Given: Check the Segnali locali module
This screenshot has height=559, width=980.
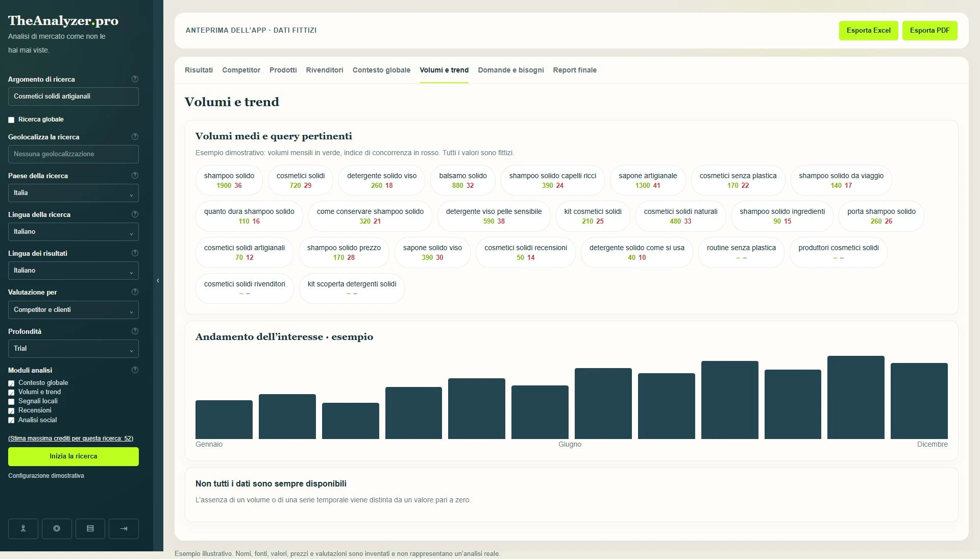Looking at the screenshot, I should click(x=11, y=401).
